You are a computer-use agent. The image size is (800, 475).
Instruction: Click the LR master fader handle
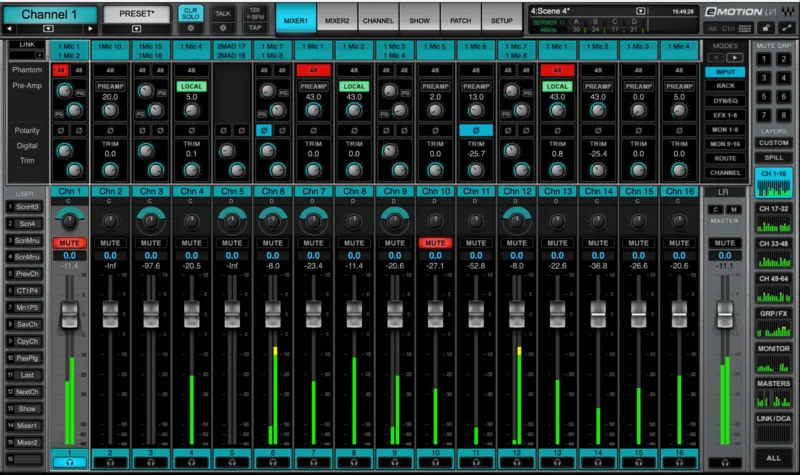pos(724,314)
